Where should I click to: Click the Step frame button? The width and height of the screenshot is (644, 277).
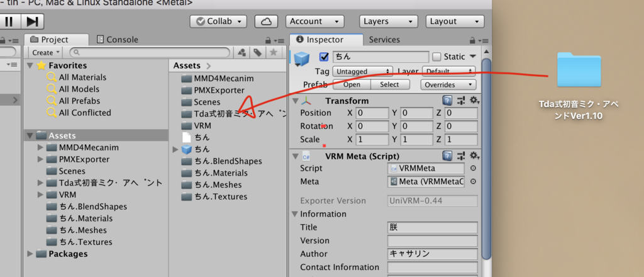pyautogui.click(x=32, y=21)
